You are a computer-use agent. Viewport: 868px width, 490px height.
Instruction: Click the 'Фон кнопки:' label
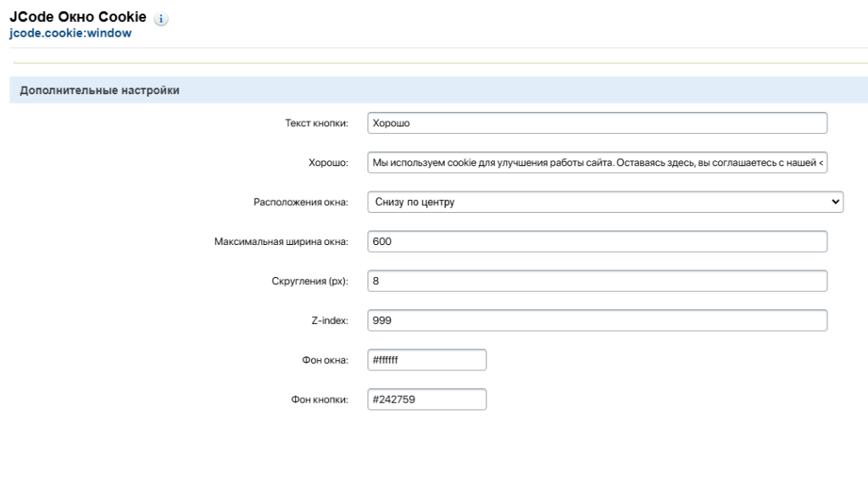(321, 400)
